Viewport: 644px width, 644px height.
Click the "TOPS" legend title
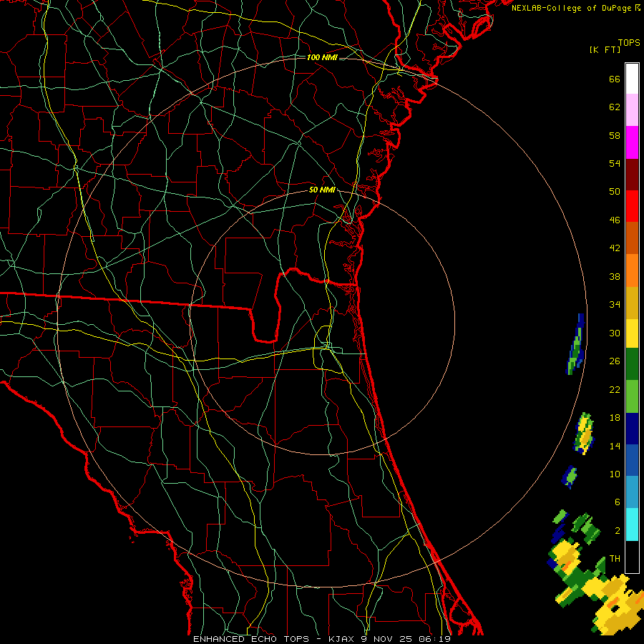(629, 43)
